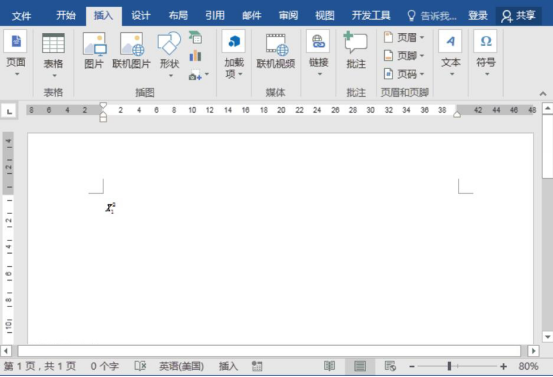This screenshot has height=377, width=553.
Task: Click the lightbulb Tell Me (告诉我) box
Action: click(x=432, y=16)
